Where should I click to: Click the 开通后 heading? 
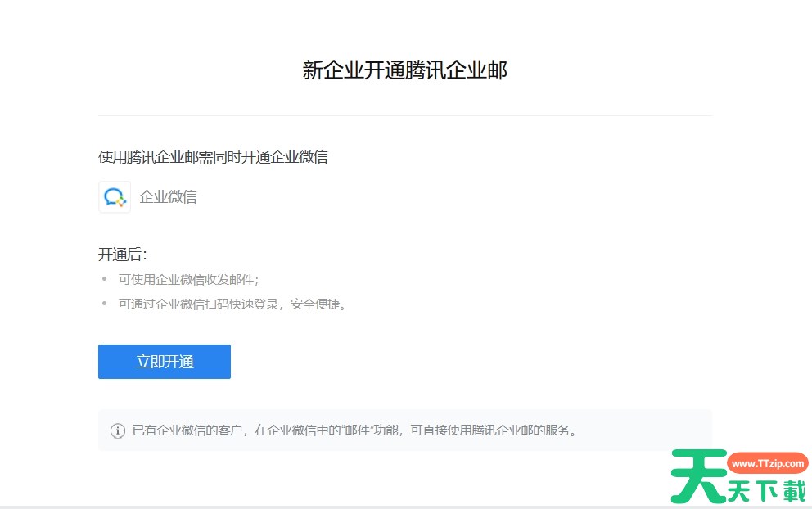(123, 254)
